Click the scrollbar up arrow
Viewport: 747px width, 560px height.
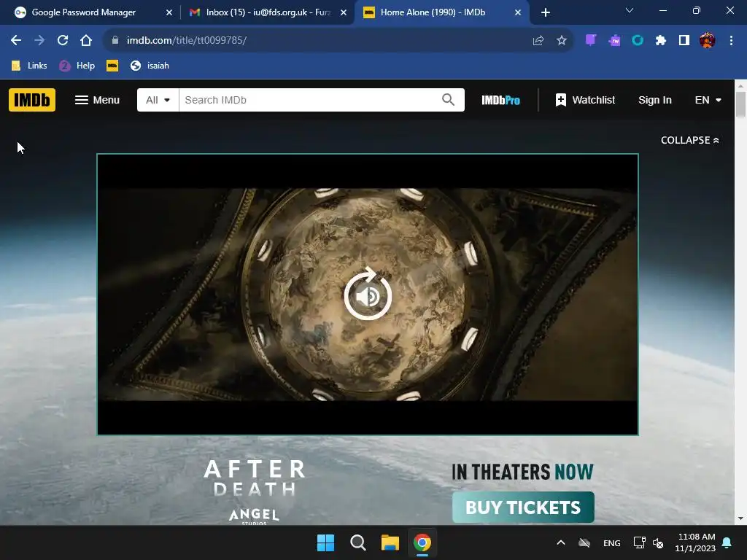(741, 86)
